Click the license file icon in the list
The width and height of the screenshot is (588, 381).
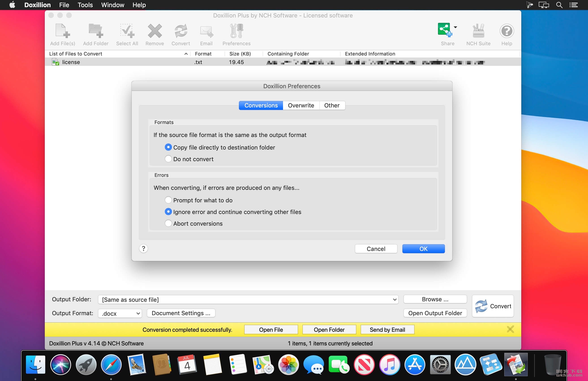55,62
